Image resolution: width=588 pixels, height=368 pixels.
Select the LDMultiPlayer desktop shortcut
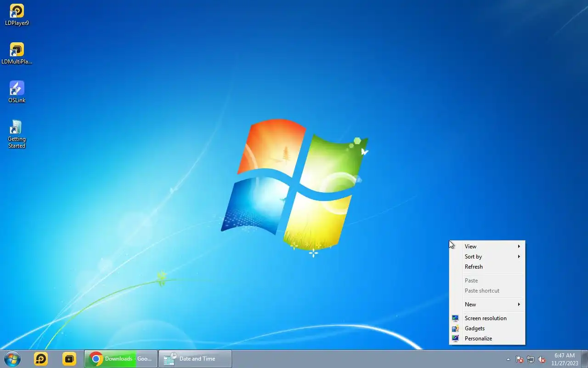(17, 53)
